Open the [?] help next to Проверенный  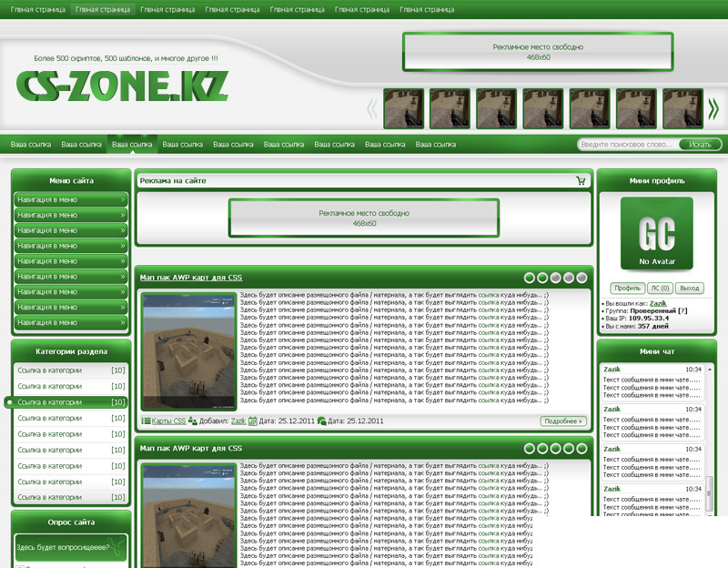tap(682, 310)
